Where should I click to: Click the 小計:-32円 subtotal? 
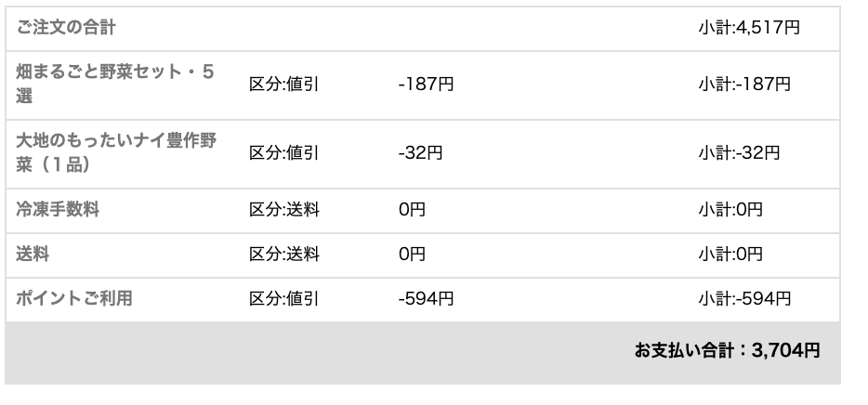click(x=739, y=152)
